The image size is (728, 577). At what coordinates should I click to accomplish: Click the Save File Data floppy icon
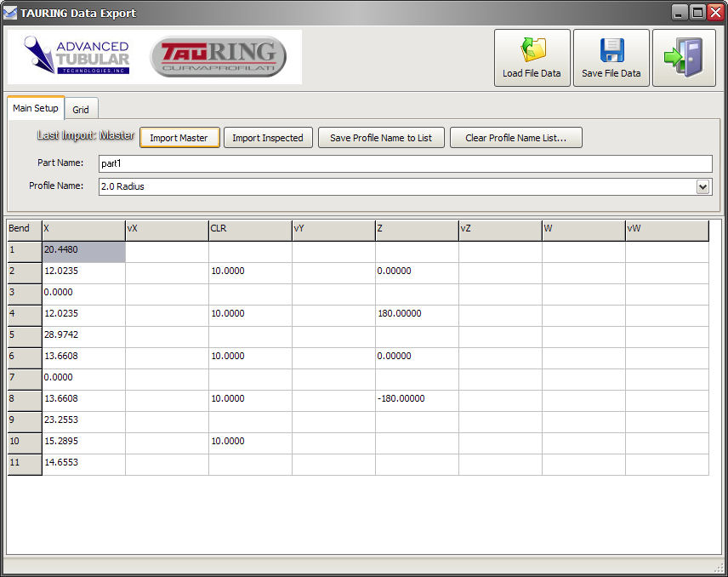click(x=611, y=51)
